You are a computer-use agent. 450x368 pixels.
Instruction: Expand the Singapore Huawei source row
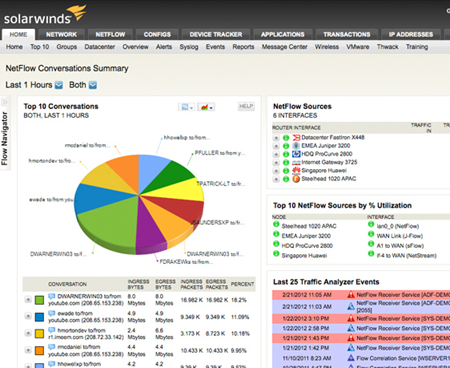[x=276, y=171]
